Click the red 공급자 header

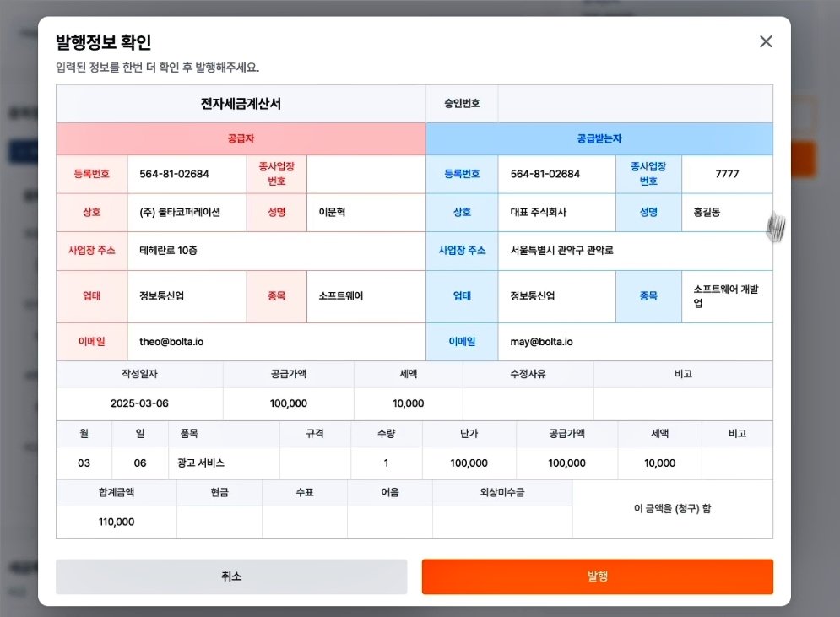[x=241, y=138]
